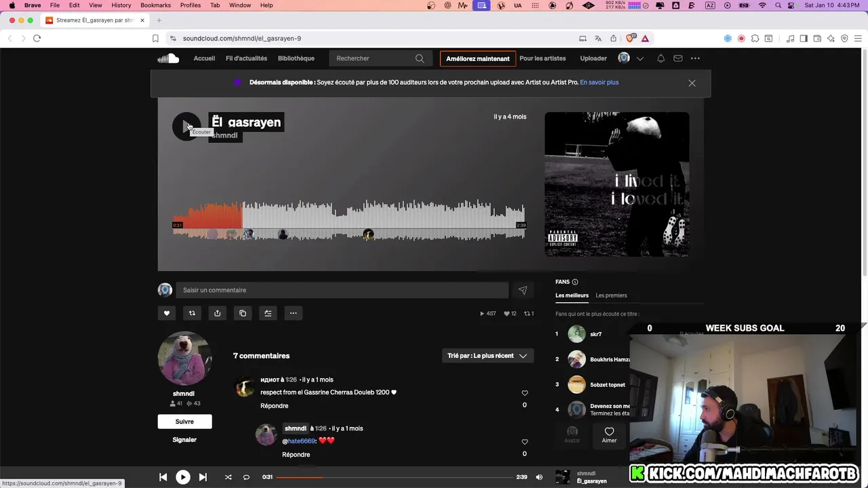Click the Saisir un commentaire field
Image resolution: width=868 pixels, height=488 pixels.
[x=342, y=290]
